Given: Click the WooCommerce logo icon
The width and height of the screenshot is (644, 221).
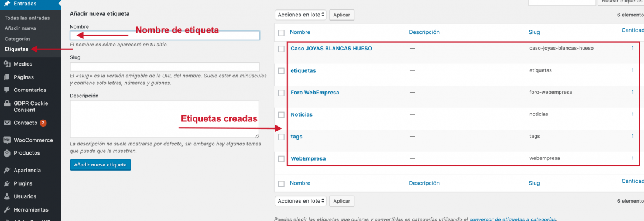Looking at the screenshot, I should 7,140.
